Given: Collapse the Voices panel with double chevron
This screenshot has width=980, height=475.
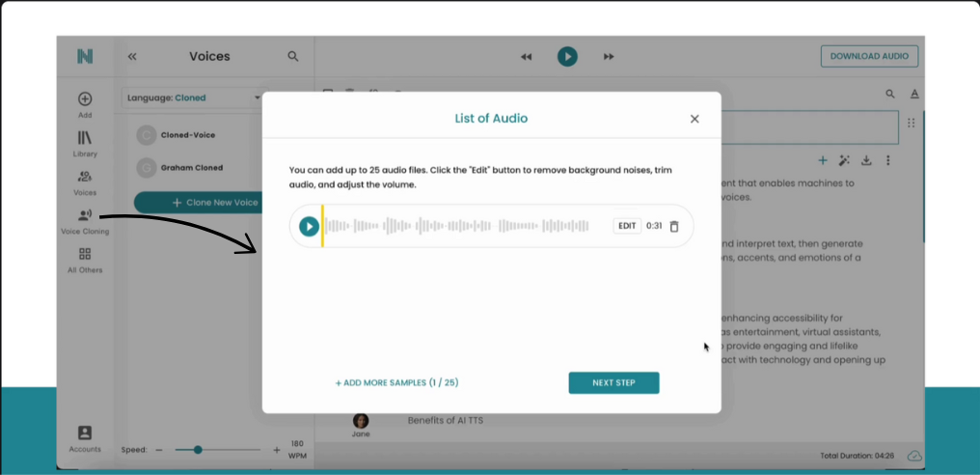Looking at the screenshot, I should (x=132, y=56).
